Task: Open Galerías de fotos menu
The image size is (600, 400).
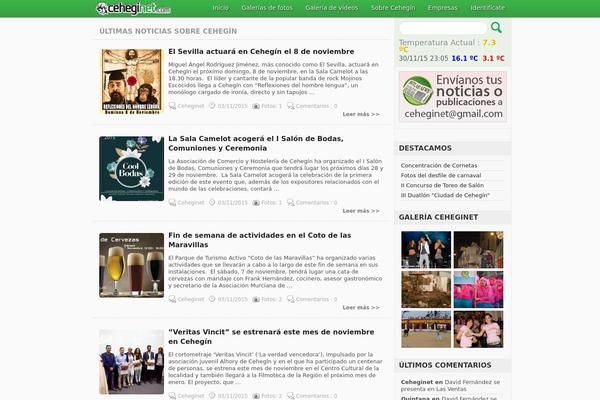Action: tap(267, 8)
